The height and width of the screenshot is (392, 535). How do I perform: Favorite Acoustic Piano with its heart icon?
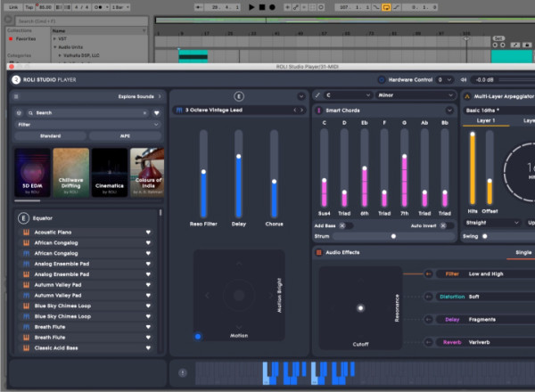pyautogui.click(x=148, y=233)
